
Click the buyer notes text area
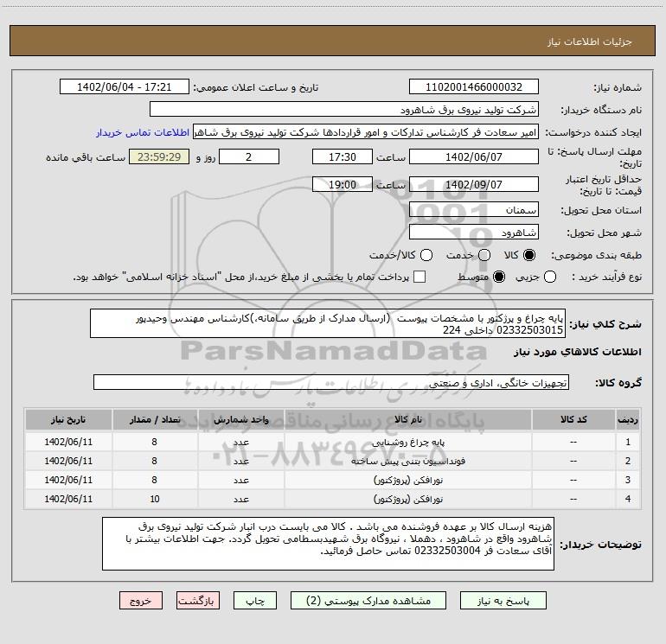click(328, 544)
